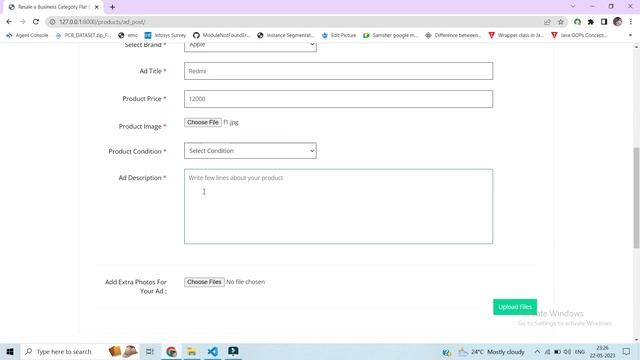Open Chrome from the taskbar
Viewport: 640px width, 360px height.
click(x=171, y=351)
